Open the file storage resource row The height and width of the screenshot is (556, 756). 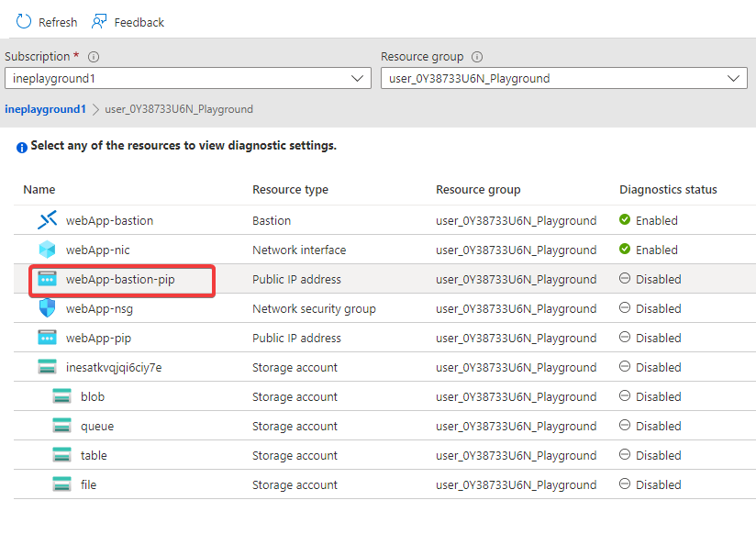point(88,484)
